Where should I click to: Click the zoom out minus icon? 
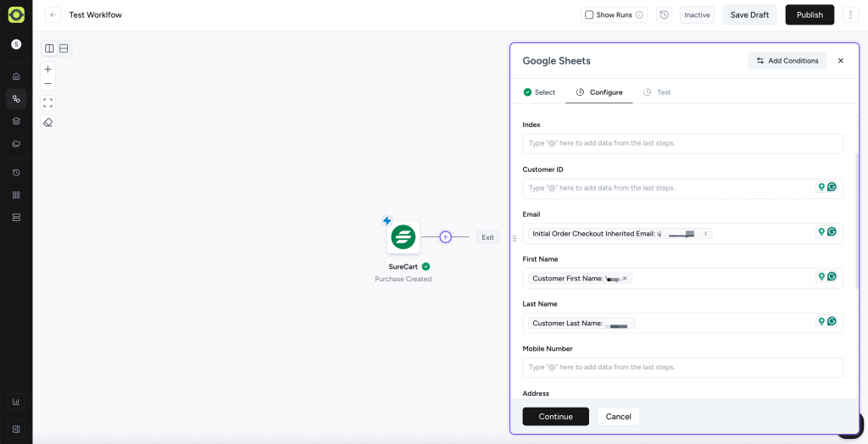pyautogui.click(x=48, y=84)
